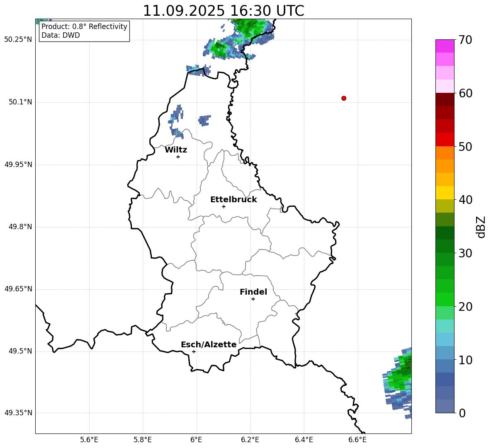
Task: Click the yellow 40 dBZ colorbar band
Action: tap(445, 193)
